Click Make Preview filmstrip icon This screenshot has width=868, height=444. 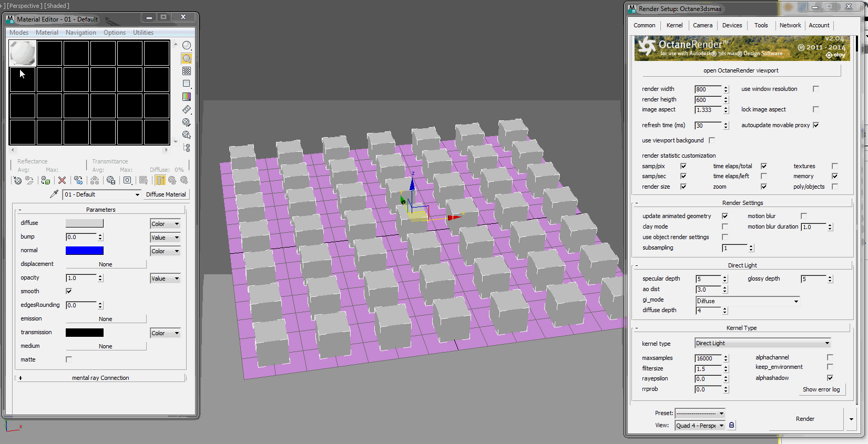tap(187, 109)
